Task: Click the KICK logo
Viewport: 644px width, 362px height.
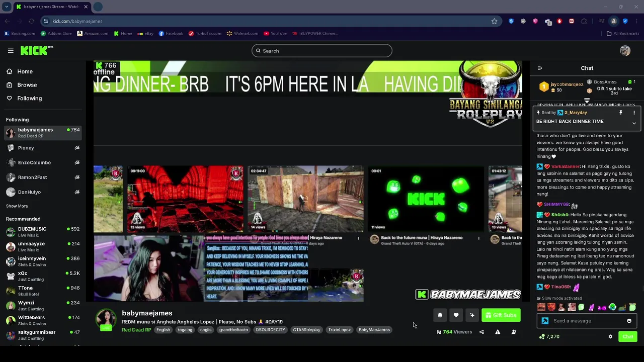Action: coord(36,50)
